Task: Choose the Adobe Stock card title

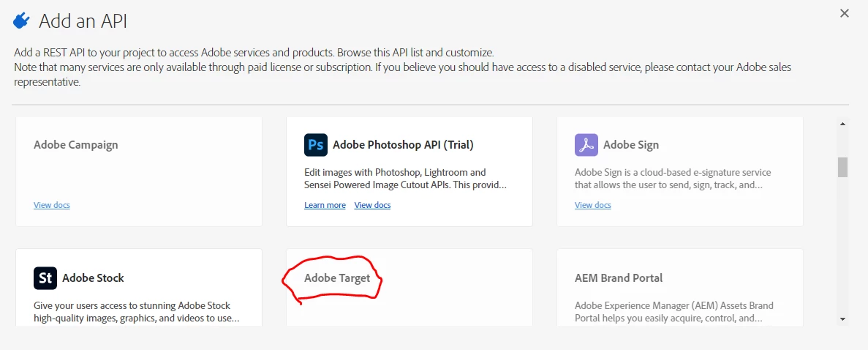Action: (93, 278)
